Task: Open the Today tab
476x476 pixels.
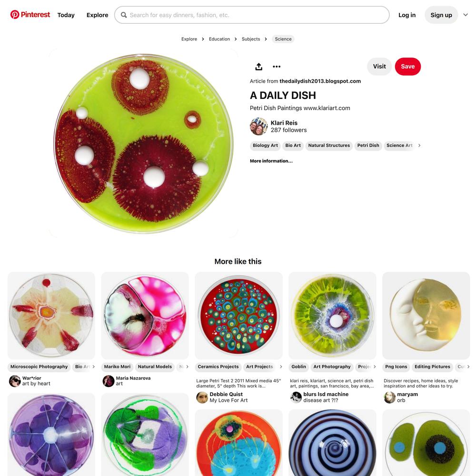Action: tap(66, 15)
